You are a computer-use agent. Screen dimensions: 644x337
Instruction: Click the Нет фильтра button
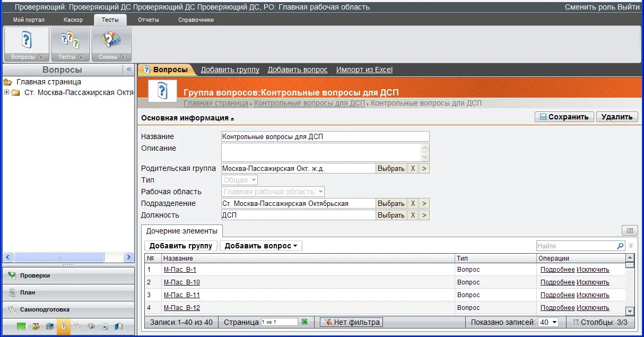click(352, 322)
